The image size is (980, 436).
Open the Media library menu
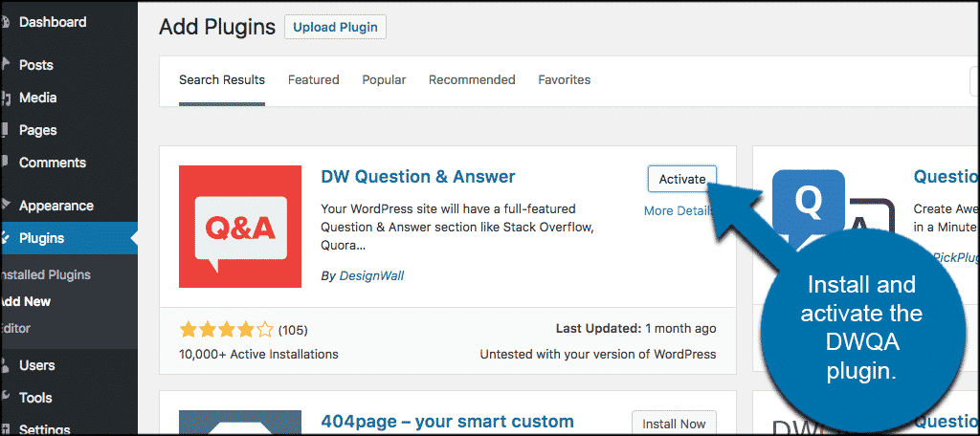click(x=37, y=98)
